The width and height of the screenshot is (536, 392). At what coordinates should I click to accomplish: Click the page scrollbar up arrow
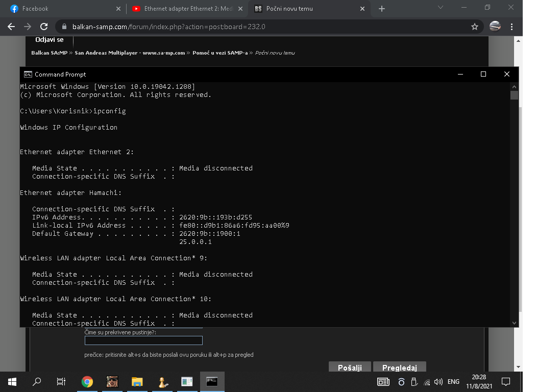tap(518, 41)
